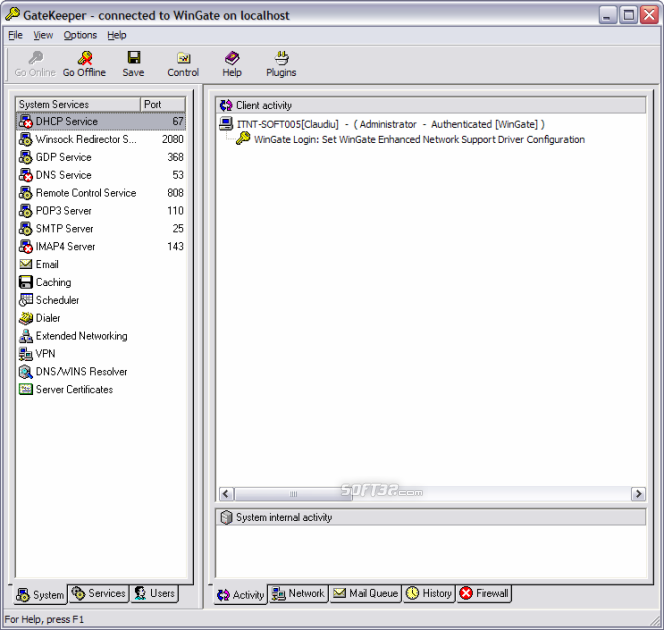Click the horizontal scrollbar thumb

click(293, 494)
